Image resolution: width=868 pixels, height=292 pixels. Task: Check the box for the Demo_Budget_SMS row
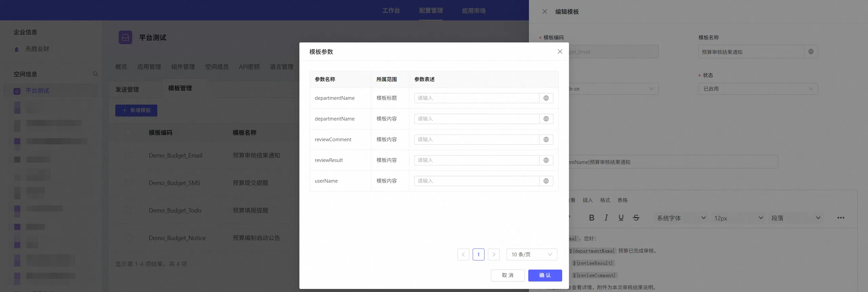pos(129,183)
